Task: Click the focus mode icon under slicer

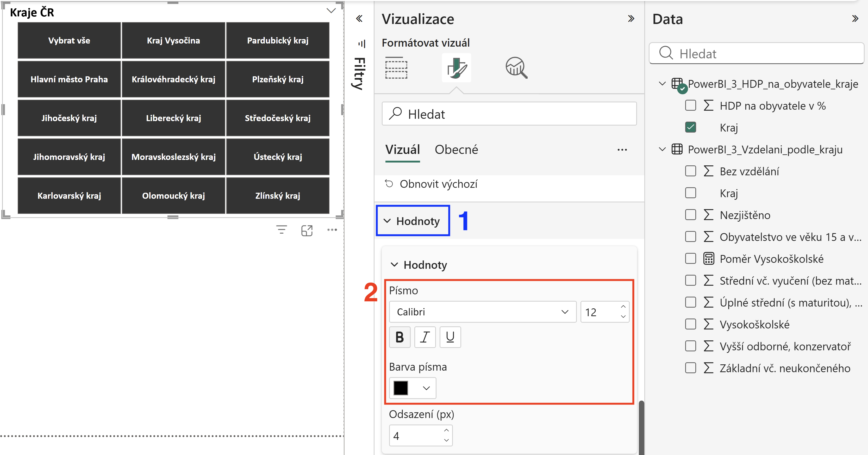Action: pyautogui.click(x=307, y=230)
